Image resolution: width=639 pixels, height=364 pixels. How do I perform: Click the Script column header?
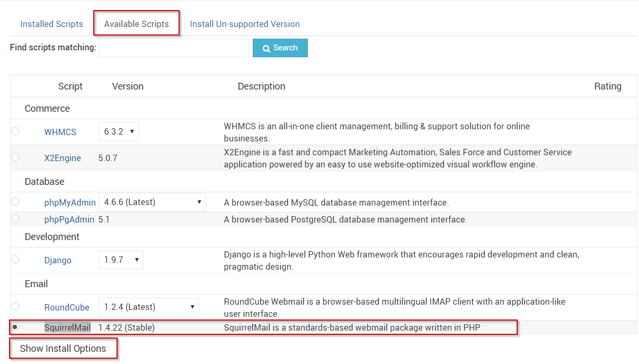tap(70, 86)
